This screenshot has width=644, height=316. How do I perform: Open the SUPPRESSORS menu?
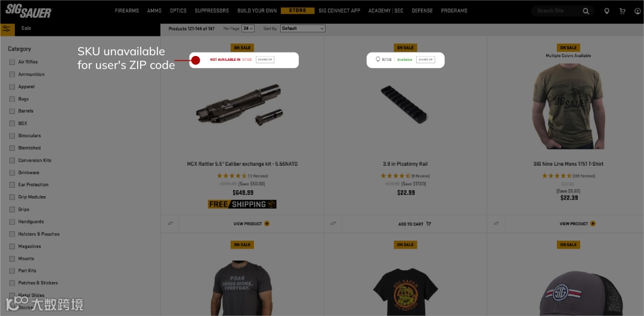[212, 11]
